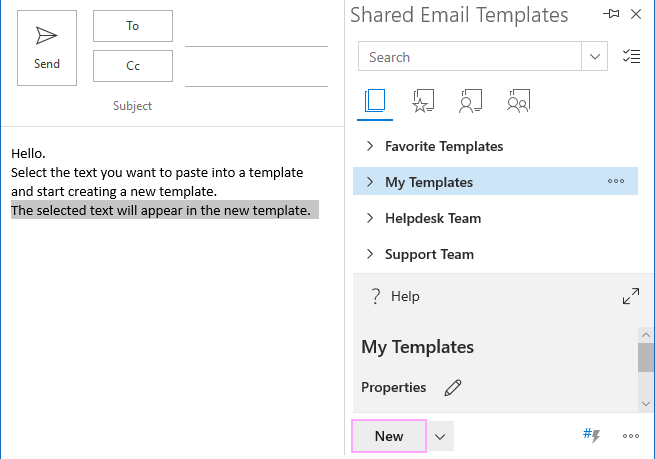Expand the Support Team folder chevron
Image resolution: width=655 pixels, height=459 pixels.
(x=370, y=254)
